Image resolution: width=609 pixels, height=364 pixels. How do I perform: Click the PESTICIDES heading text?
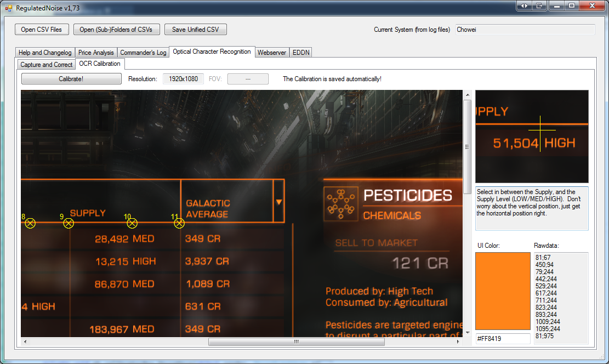[408, 195]
